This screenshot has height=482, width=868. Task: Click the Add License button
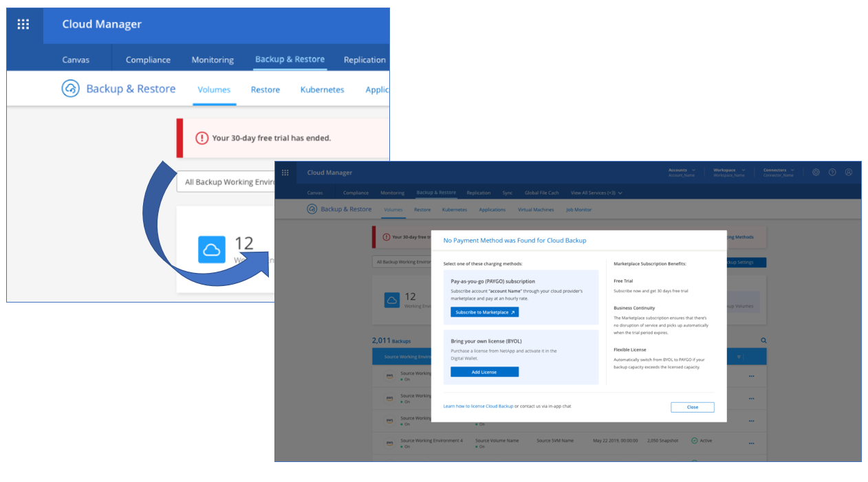coord(484,372)
